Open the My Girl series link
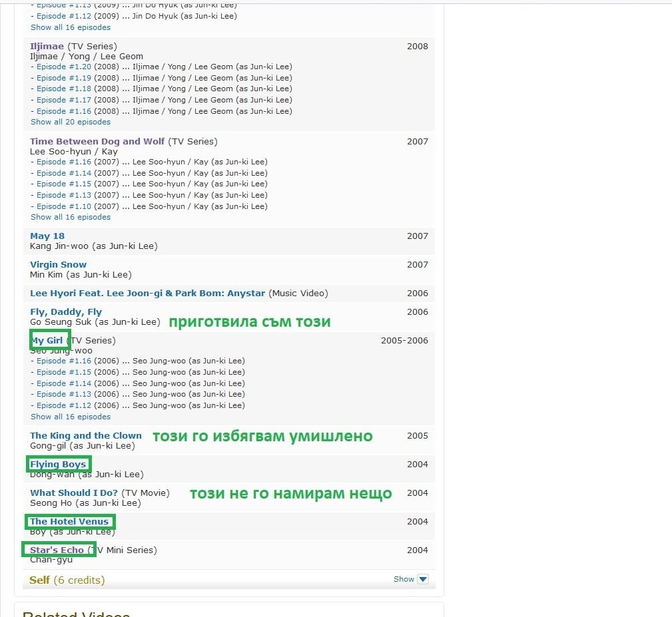This screenshot has height=617, width=672. (x=48, y=341)
